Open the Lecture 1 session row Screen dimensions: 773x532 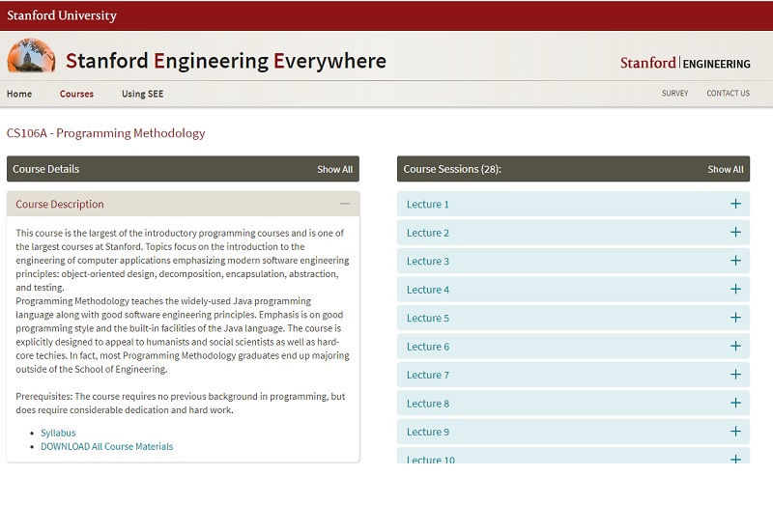pyautogui.click(x=573, y=204)
